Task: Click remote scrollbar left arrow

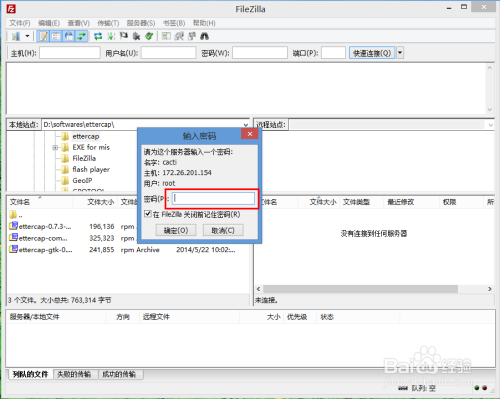Action: click(259, 289)
